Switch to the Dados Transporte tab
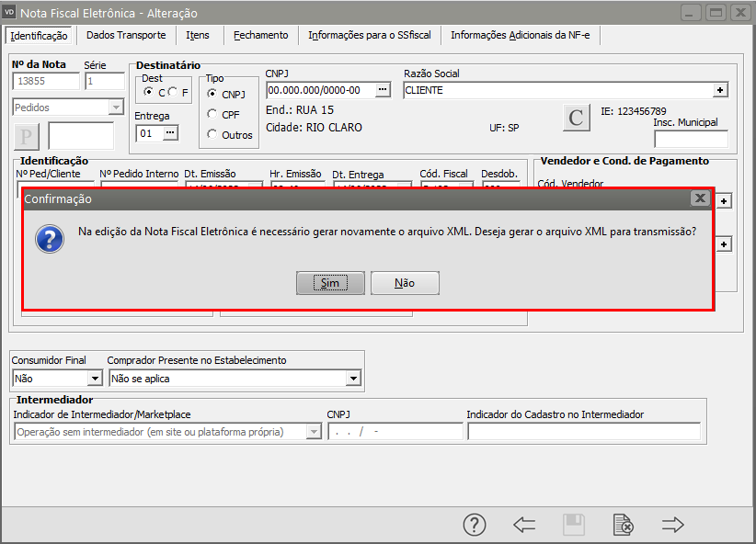 pyautogui.click(x=126, y=35)
